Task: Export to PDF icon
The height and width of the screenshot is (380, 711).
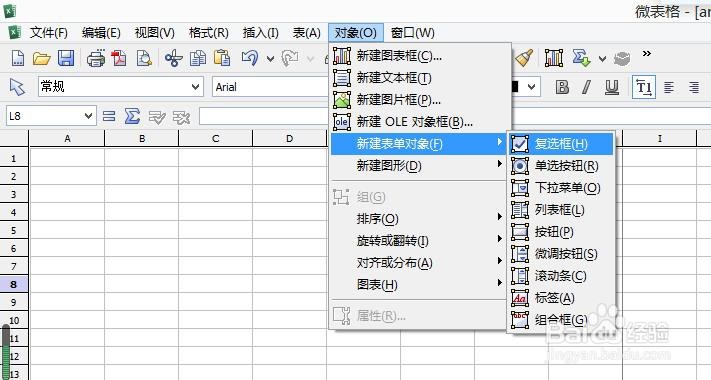Action: pos(119,58)
